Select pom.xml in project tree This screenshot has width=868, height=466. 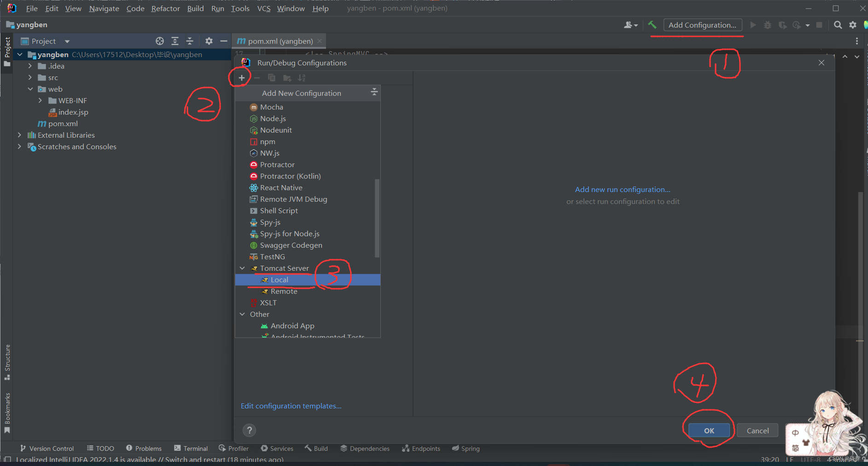click(63, 123)
